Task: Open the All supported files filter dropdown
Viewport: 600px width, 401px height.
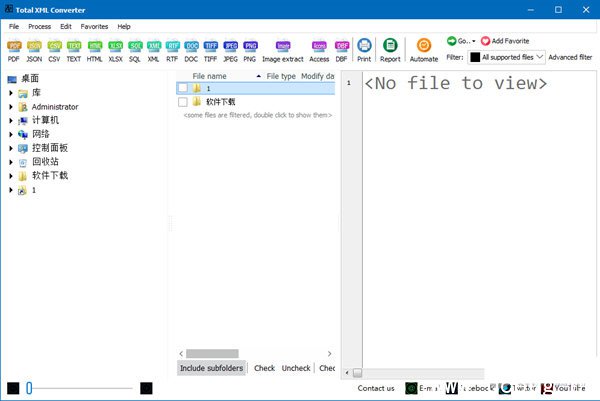Action: pyautogui.click(x=507, y=57)
